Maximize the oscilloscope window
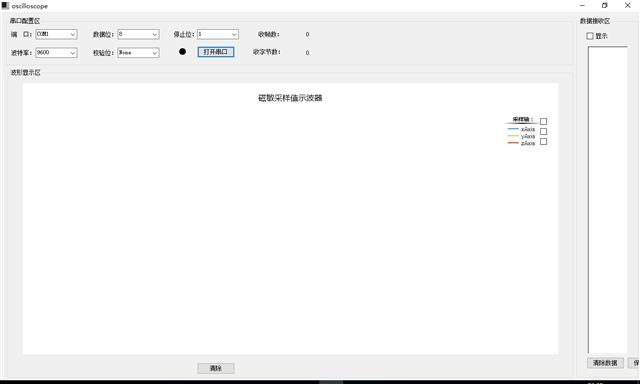Image resolution: width=640 pixels, height=384 pixels. click(x=604, y=5)
